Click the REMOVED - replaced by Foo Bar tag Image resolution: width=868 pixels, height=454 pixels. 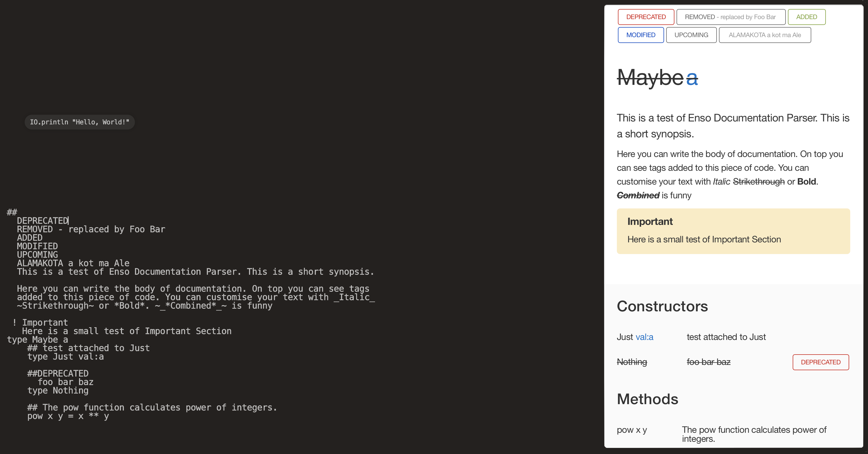pos(731,17)
